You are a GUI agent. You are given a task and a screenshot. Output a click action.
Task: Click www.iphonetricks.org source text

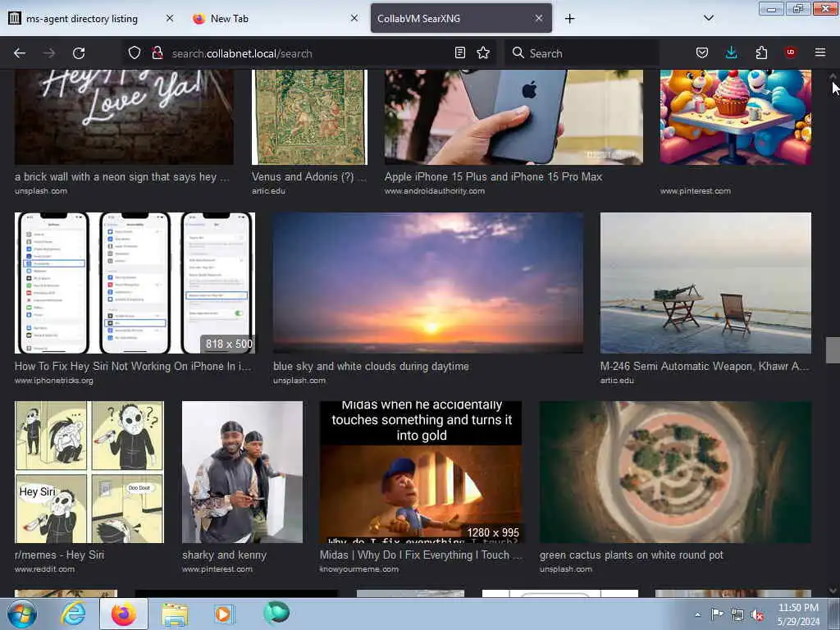click(x=53, y=381)
